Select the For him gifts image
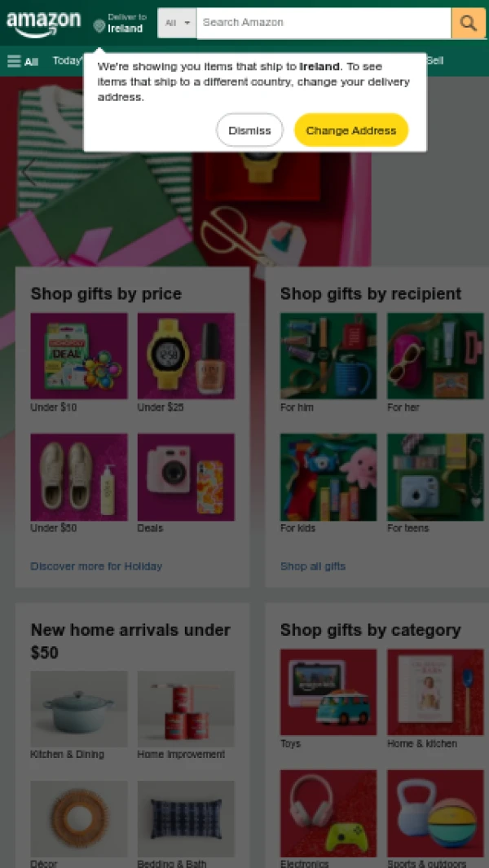The height and width of the screenshot is (868, 489). click(328, 356)
